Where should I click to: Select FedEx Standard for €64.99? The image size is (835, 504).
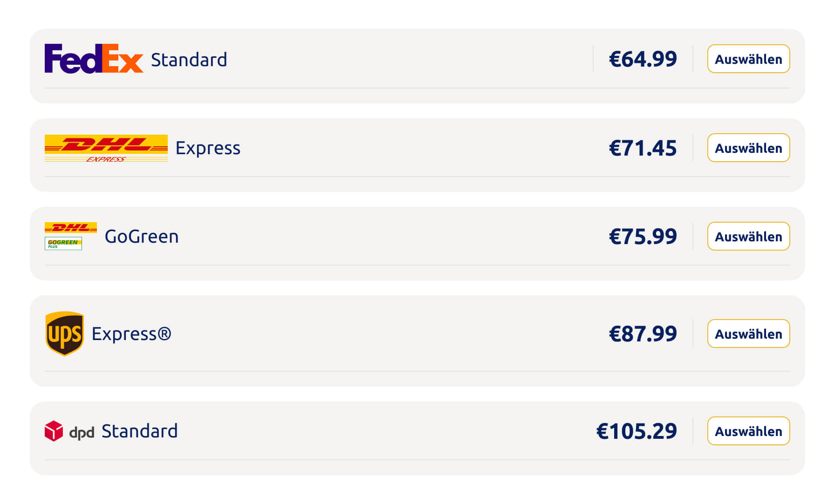coord(748,59)
